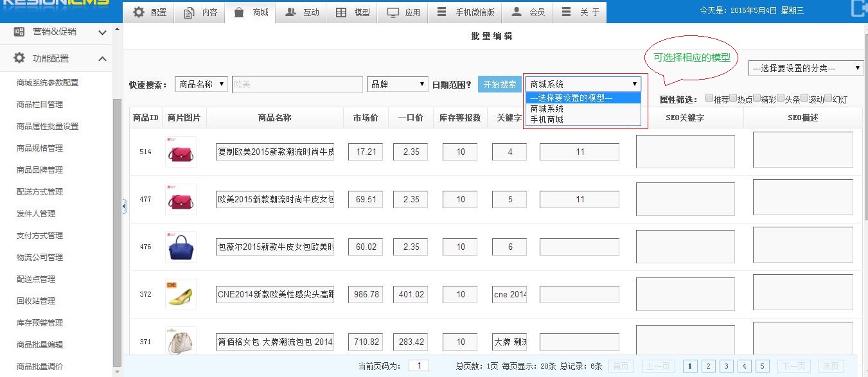Click the lines icon on the 关于 tab
Image resolution: width=868 pixels, height=377 pixels.
pyautogui.click(x=565, y=12)
